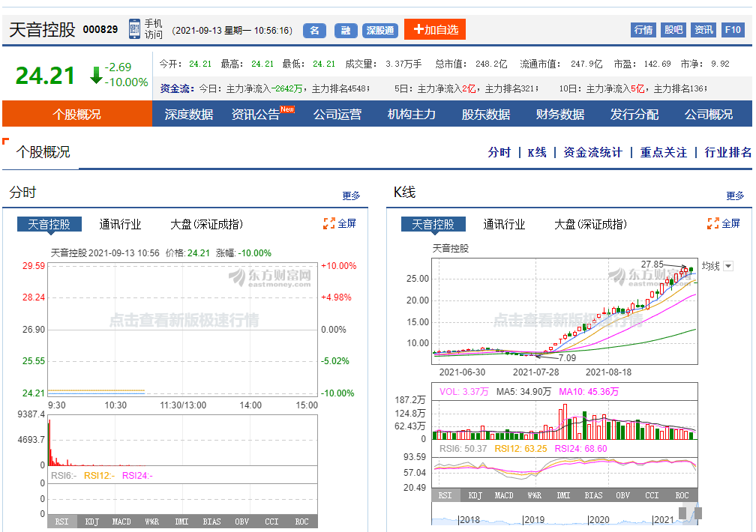This screenshot has width=756, height=532.
Task: Jump to K线 section link
Action: pyautogui.click(x=537, y=152)
